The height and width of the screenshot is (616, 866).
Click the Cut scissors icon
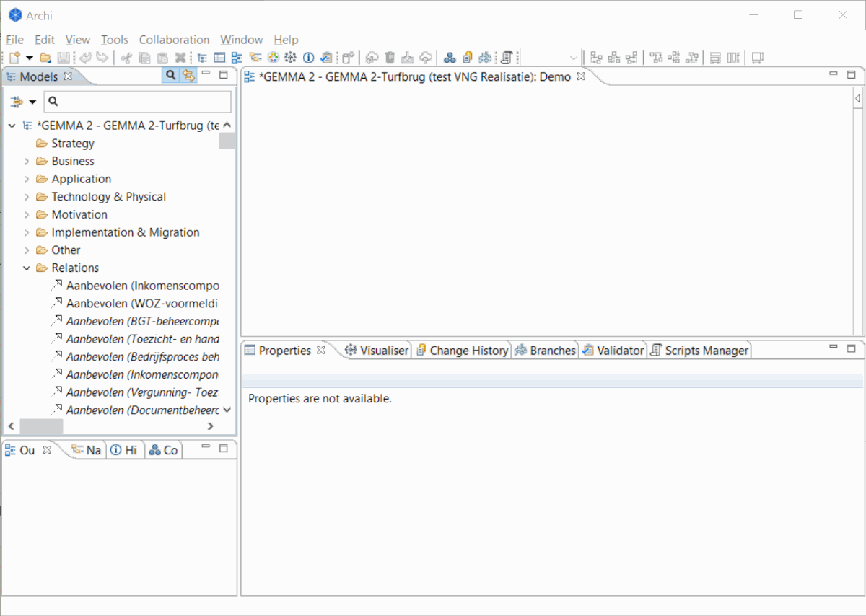point(127,58)
